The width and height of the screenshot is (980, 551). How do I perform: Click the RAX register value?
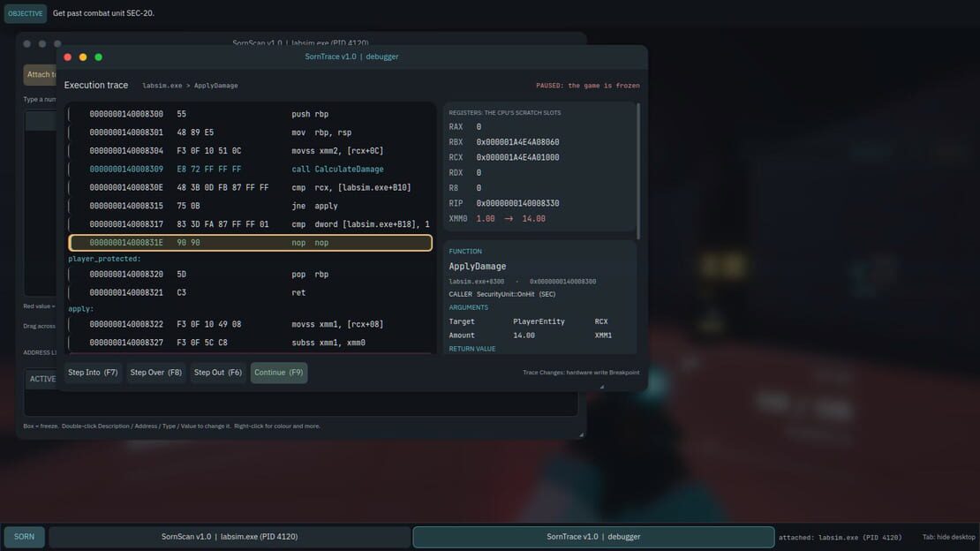pos(479,127)
